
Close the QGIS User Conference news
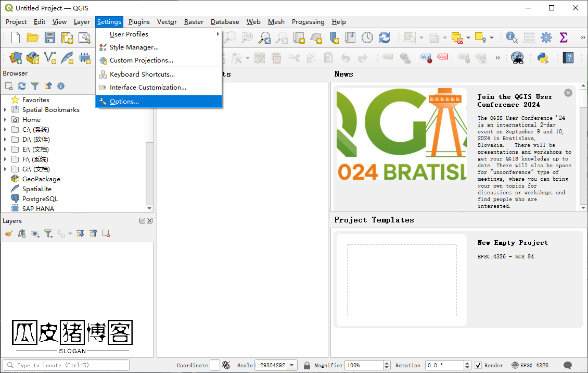click(x=568, y=93)
